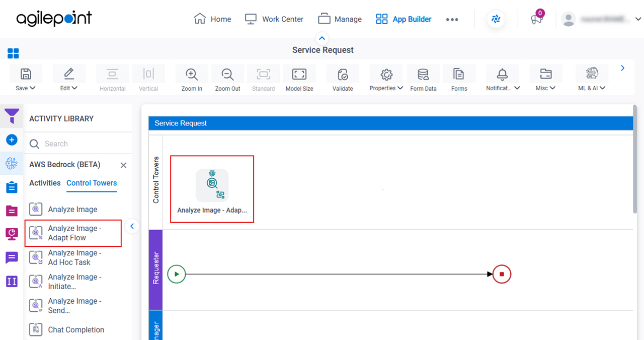Click the Standard zoom icon
644x340 pixels.
264,74
